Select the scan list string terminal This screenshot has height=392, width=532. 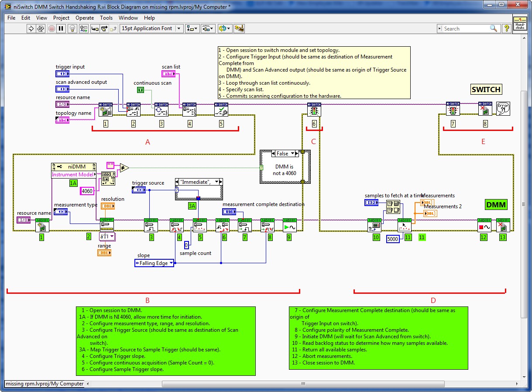(x=168, y=74)
